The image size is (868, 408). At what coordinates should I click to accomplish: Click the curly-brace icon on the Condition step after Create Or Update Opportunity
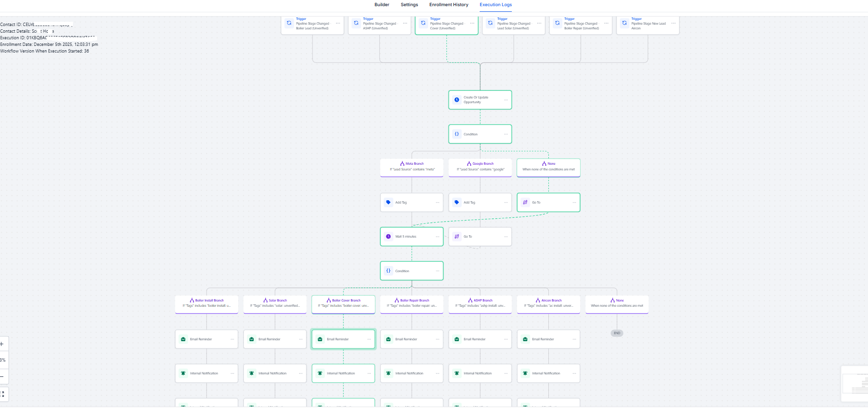456,134
